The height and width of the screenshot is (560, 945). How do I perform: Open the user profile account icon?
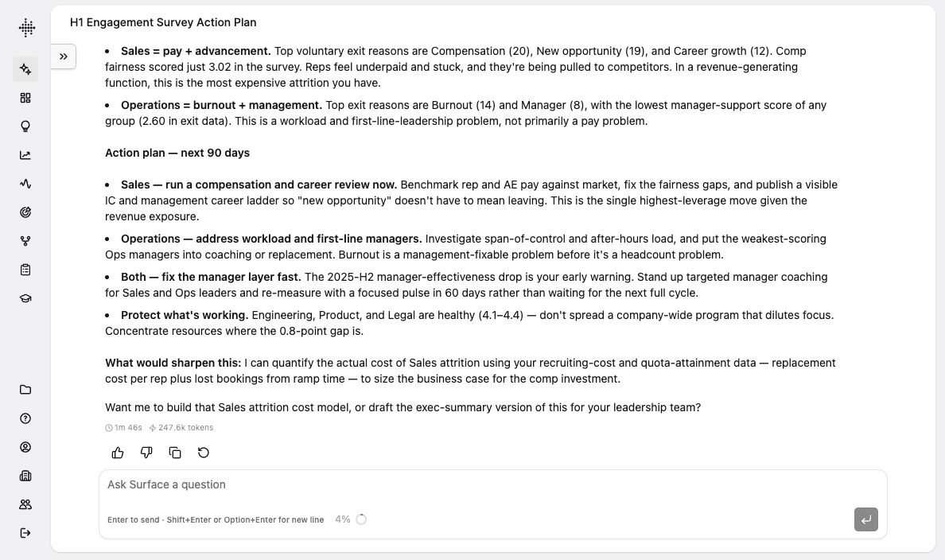[25, 447]
